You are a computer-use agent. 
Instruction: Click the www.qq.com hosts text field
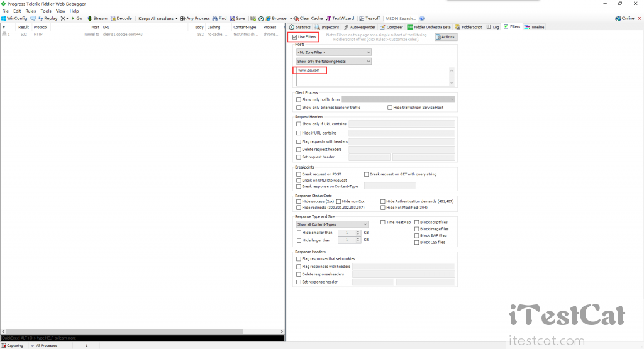(x=375, y=76)
